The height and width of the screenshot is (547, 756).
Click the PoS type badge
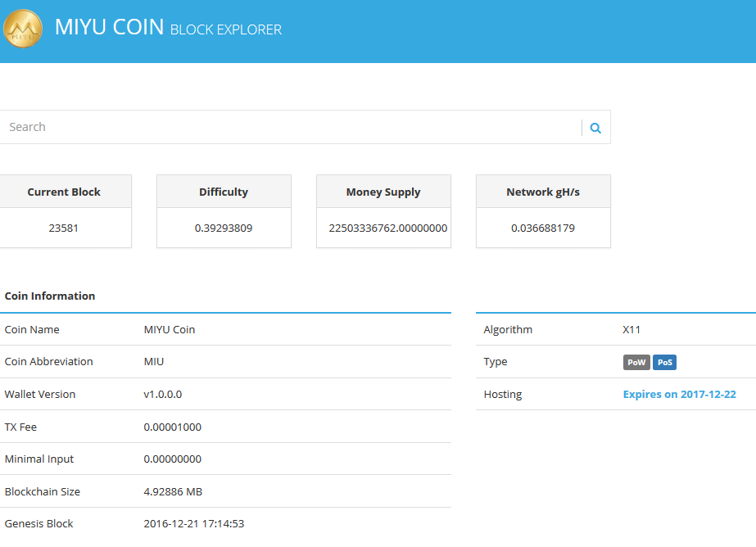(664, 363)
